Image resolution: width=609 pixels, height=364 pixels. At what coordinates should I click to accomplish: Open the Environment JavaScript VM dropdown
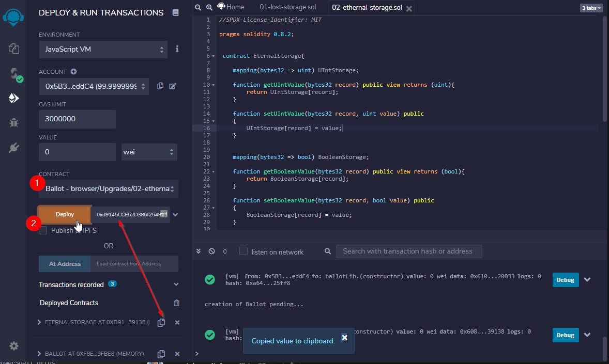[103, 49]
